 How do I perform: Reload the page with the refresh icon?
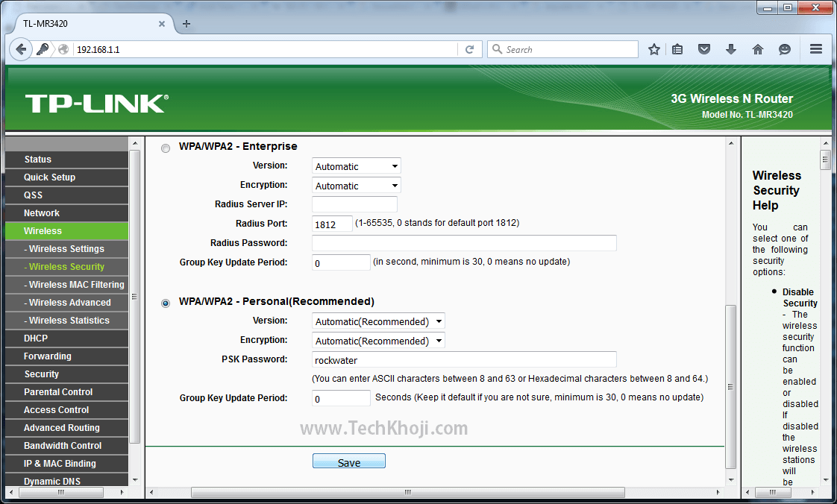pyautogui.click(x=470, y=50)
